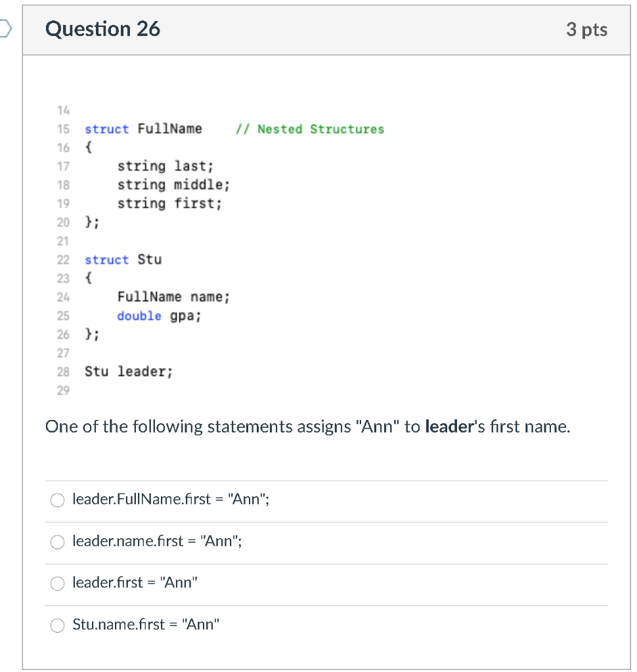Flag Question 26 with the bookmark icon
The image size is (637, 672).
pos(5,29)
